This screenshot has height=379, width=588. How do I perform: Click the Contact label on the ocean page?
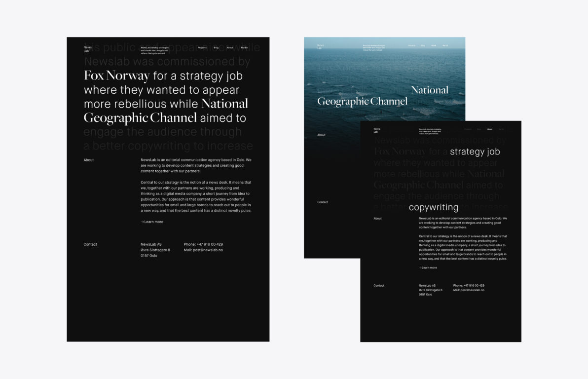click(323, 202)
